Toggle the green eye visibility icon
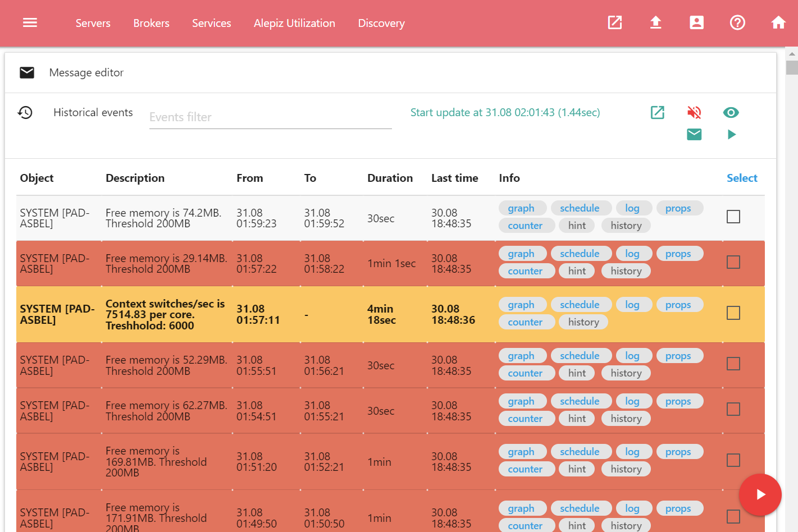Screen dimensions: 798x532 pyautogui.click(x=731, y=112)
